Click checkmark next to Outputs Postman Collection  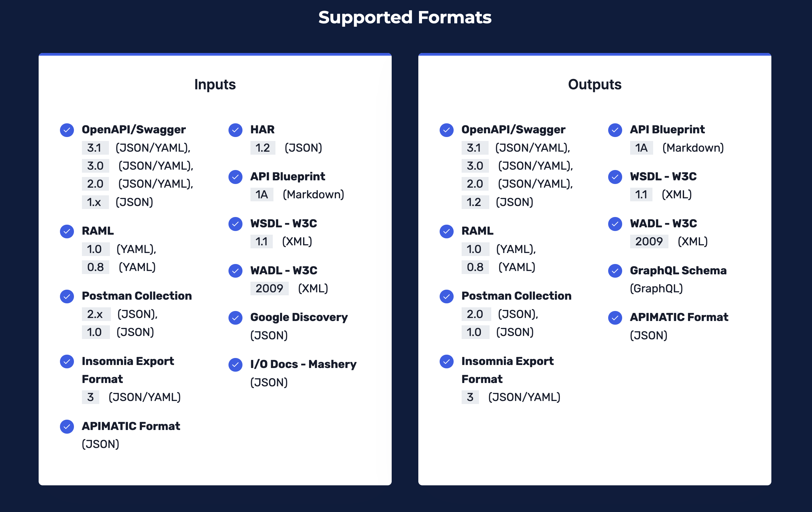click(x=446, y=296)
